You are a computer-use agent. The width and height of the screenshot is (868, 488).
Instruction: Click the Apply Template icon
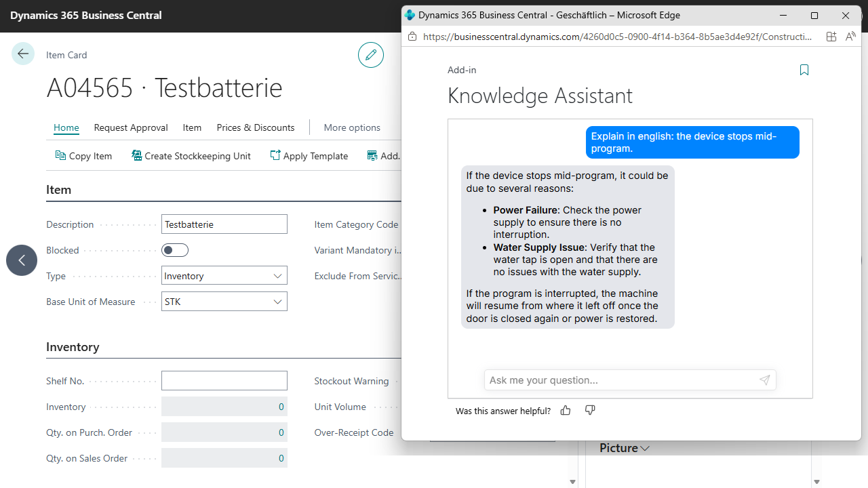(275, 155)
